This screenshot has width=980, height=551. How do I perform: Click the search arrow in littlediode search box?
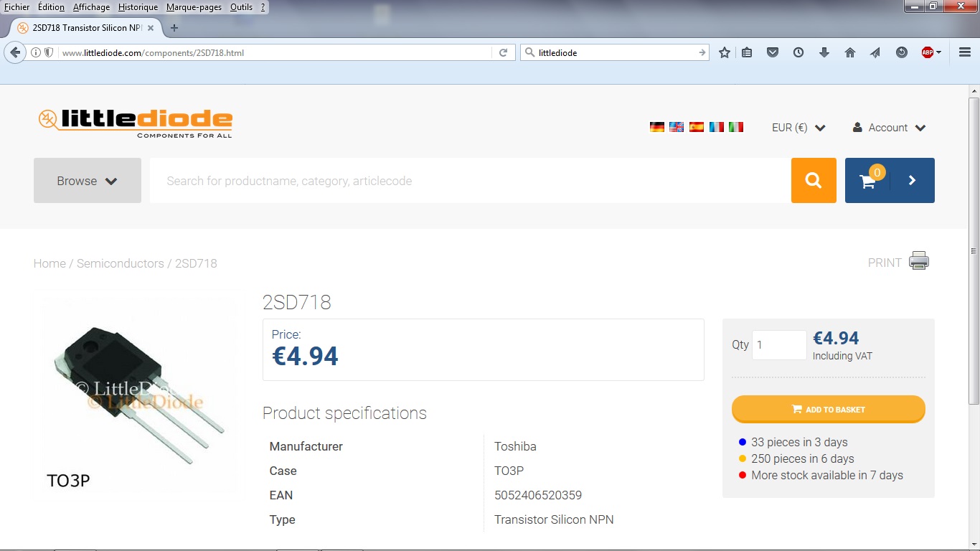(702, 52)
